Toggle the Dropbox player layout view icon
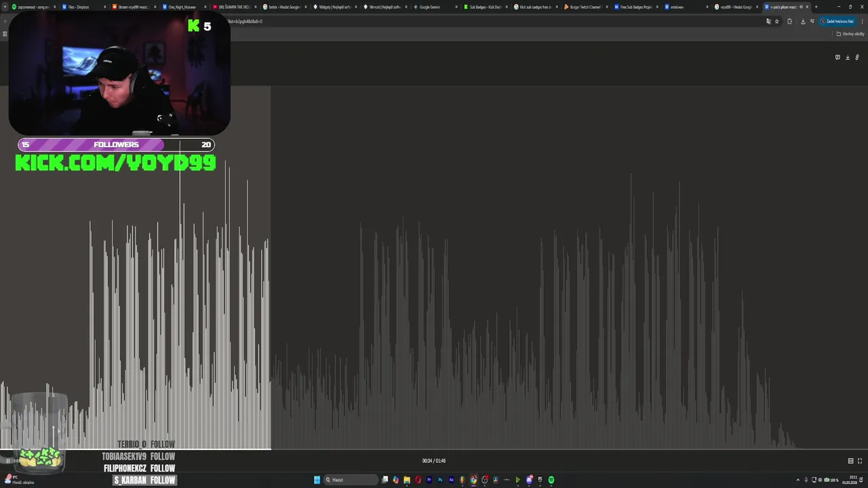 [x=850, y=461]
